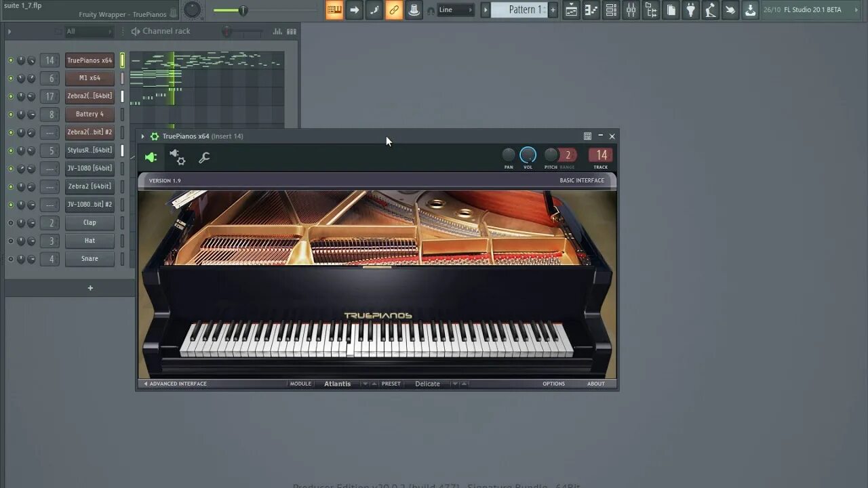Click the detached grid icon in TruePianos titlebar
The image size is (868, 488).
[587, 136]
